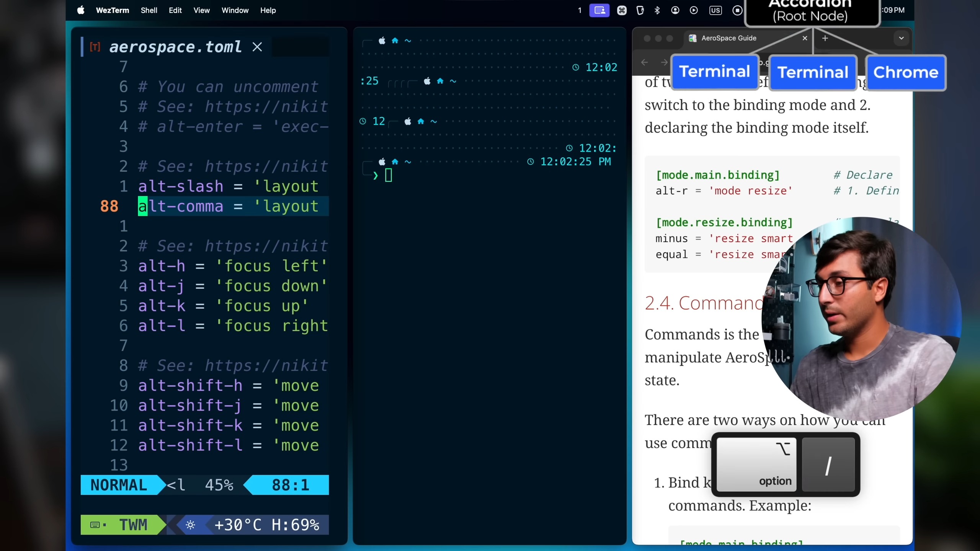This screenshot has width=980, height=551.
Task: Click the user account menu bar icon
Action: [x=675, y=10]
